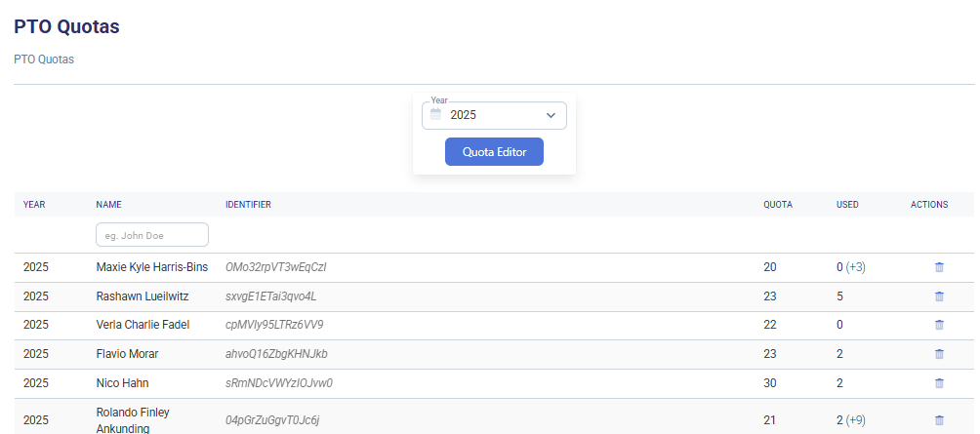Image resolution: width=980 pixels, height=434 pixels.
Task: Click the Identifier column header
Action: 248,205
